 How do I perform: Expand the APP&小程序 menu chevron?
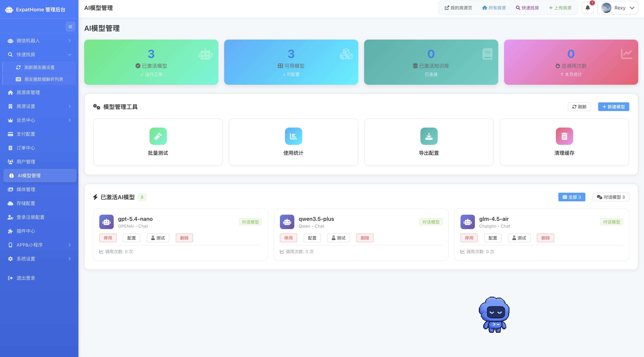(69, 245)
